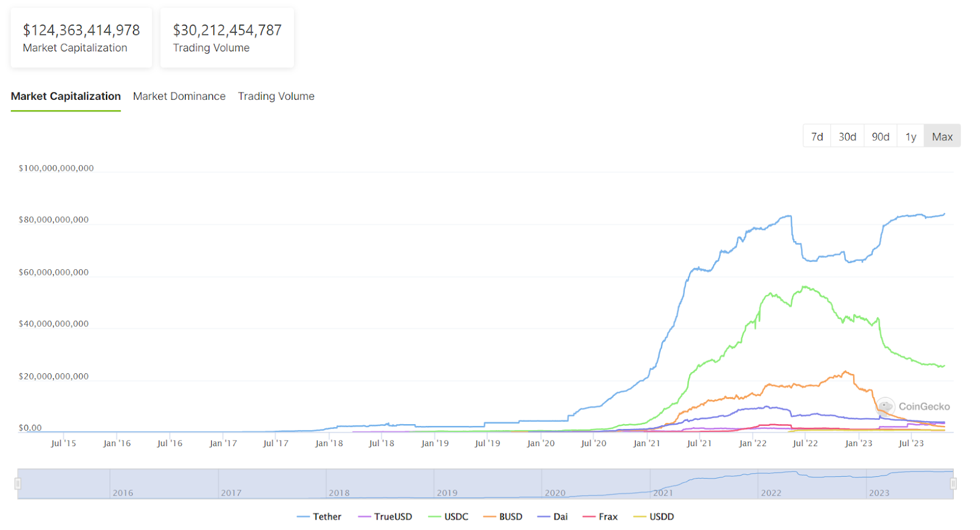Select the Max time range
The image size is (980, 530).
click(x=942, y=136)
